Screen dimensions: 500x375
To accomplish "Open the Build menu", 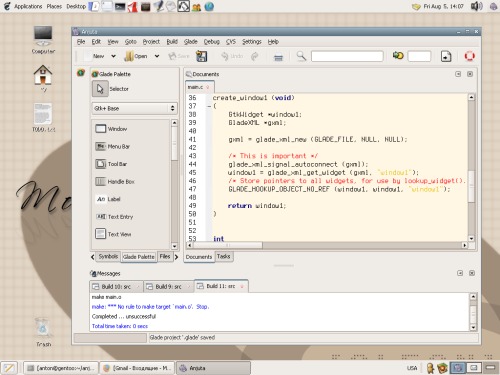I will click(172, 42).
